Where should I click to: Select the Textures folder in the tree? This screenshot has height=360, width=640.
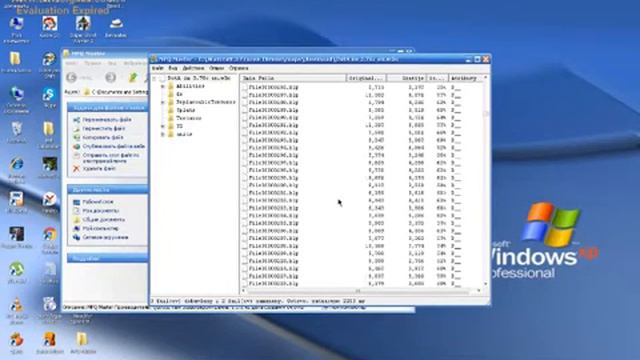point(189,118)
